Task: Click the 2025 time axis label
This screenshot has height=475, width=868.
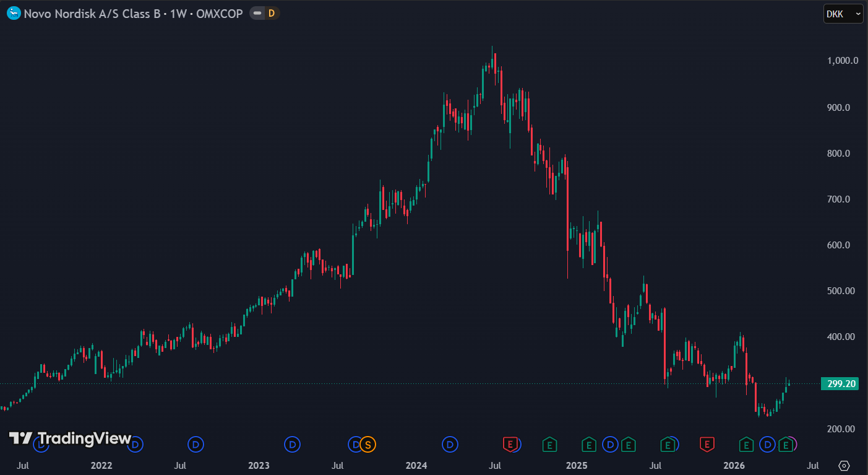Action: (x=576, y=465)
